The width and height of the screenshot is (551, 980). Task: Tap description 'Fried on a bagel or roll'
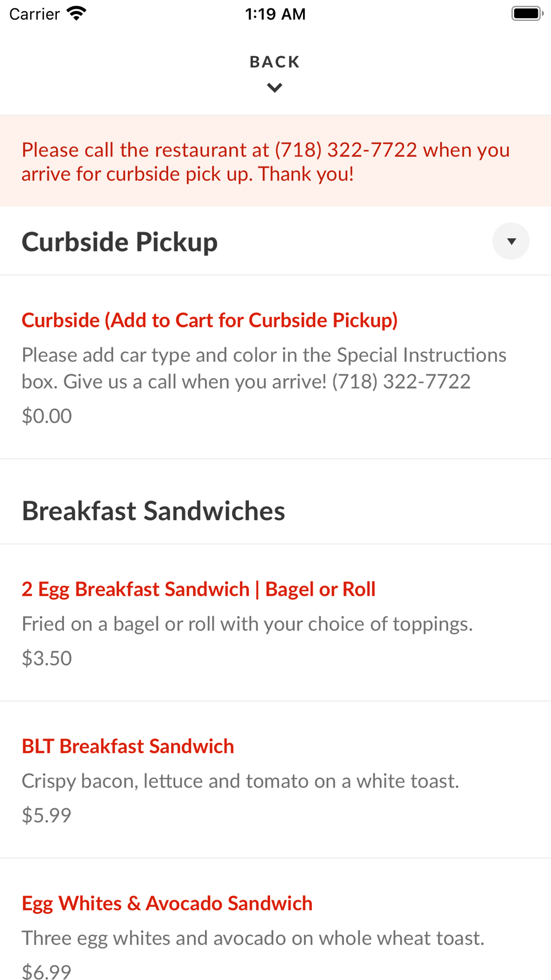point(247,624)
